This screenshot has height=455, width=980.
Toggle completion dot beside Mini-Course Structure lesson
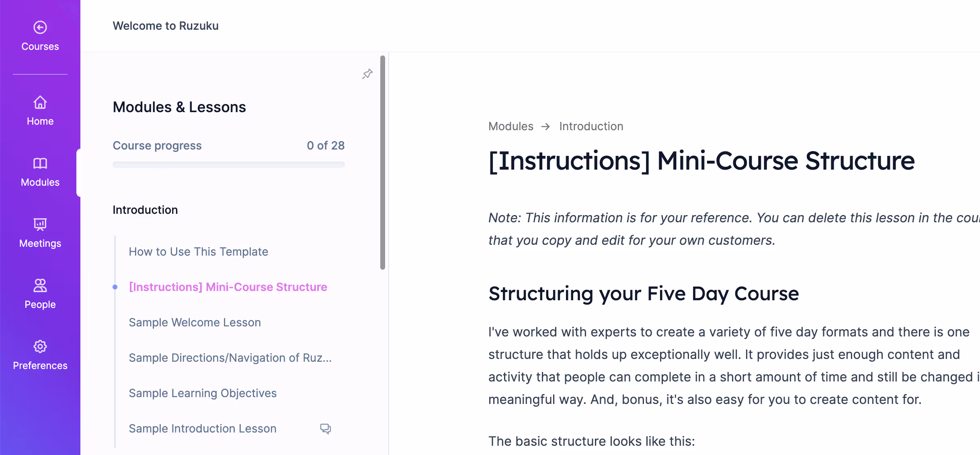115,287
